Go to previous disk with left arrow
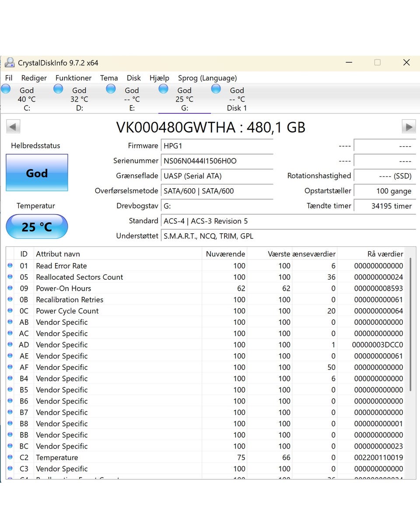The image size is (420, 513). [x=13, y=127]
